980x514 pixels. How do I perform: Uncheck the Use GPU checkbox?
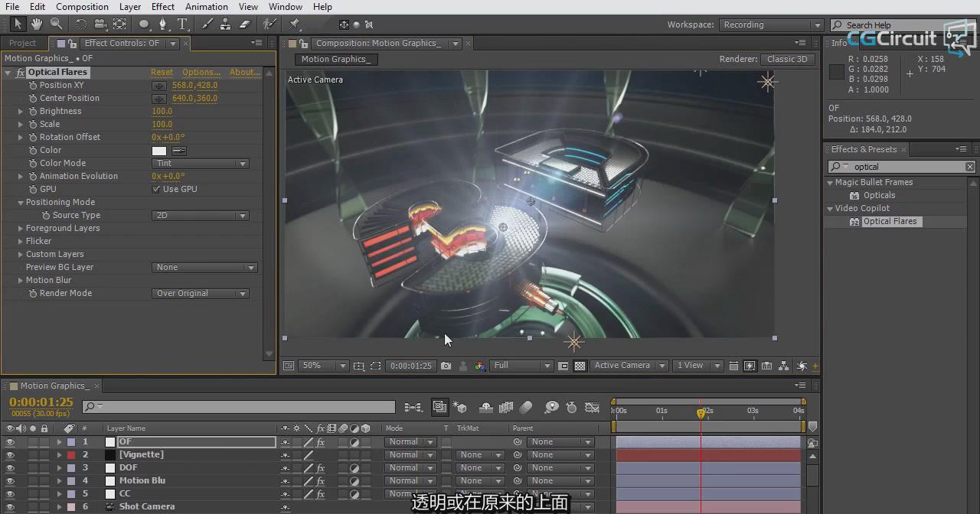pyautogui.click(x=156, y=189)
